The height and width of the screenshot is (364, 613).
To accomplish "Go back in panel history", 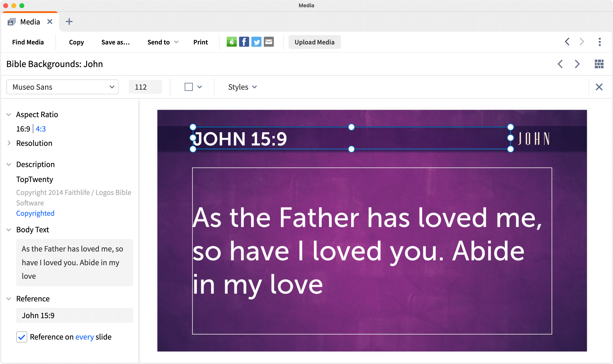I will [567, 42].
